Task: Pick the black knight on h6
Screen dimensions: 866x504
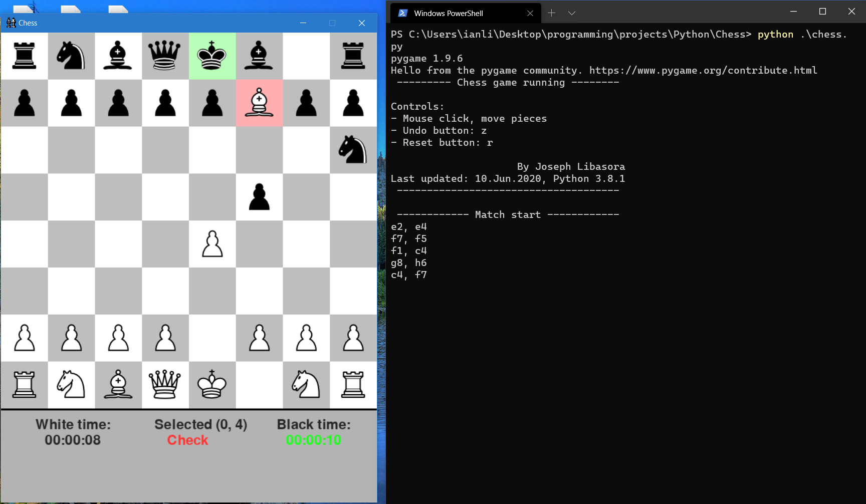Action: tap(353, 150)
